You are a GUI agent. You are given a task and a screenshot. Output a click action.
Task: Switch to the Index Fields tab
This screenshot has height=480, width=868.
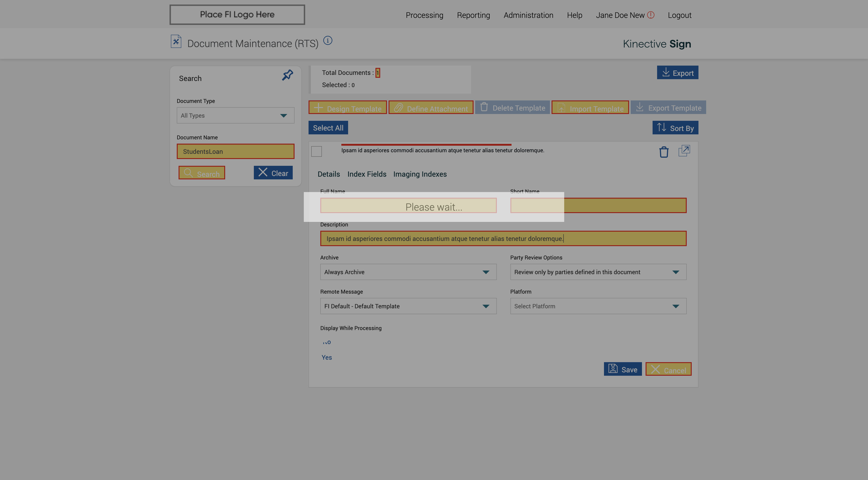(x=367, y=174)
